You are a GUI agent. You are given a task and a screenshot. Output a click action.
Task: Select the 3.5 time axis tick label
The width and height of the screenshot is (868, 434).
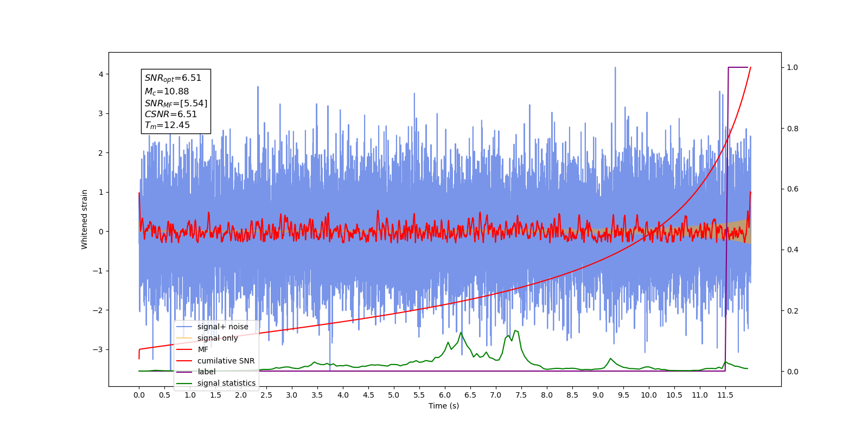point(317,395)
